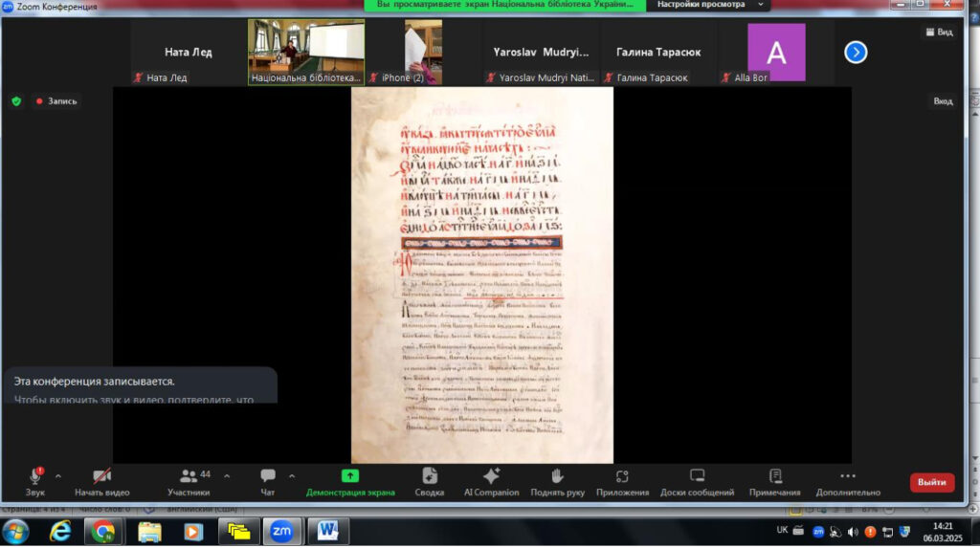The width and height of the screenshot is (980, 548).
Task: Launch Internet Explorer from taskbar
Action: tap(60, 532)
